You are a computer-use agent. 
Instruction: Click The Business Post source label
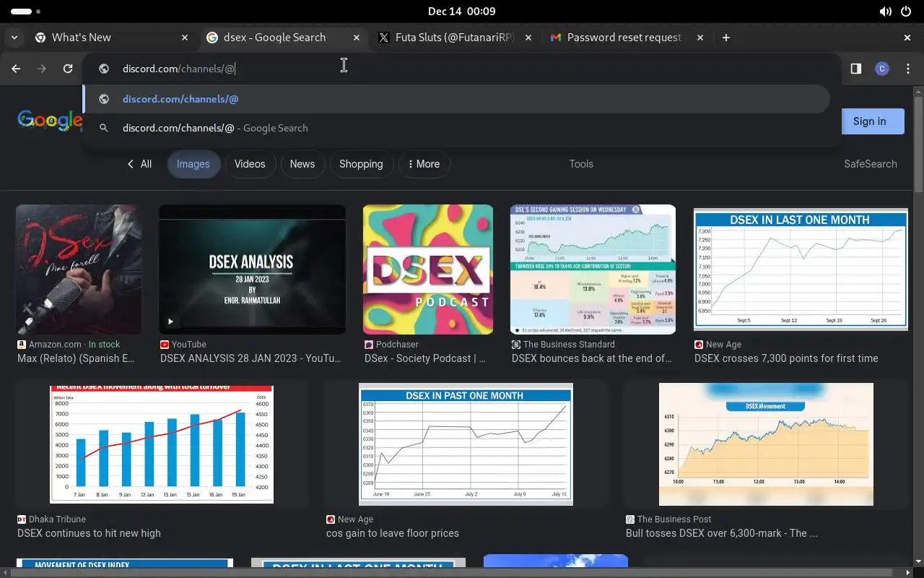tap(674, 519)
